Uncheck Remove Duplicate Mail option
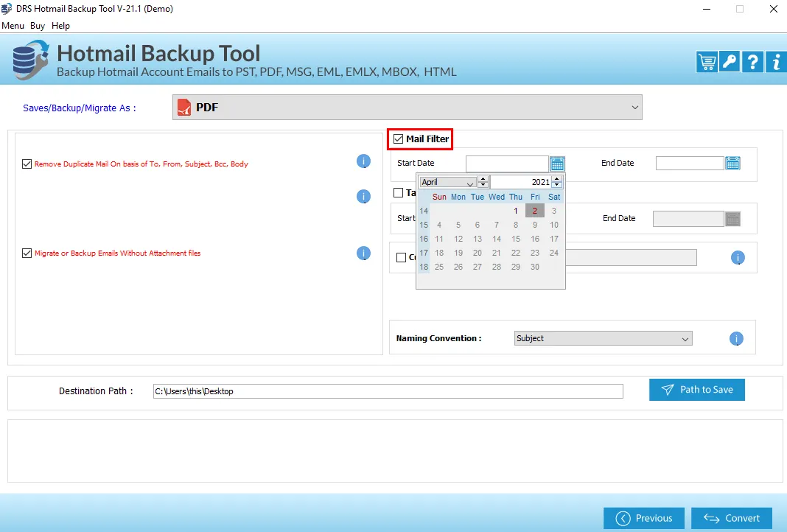 click(27, 164)
